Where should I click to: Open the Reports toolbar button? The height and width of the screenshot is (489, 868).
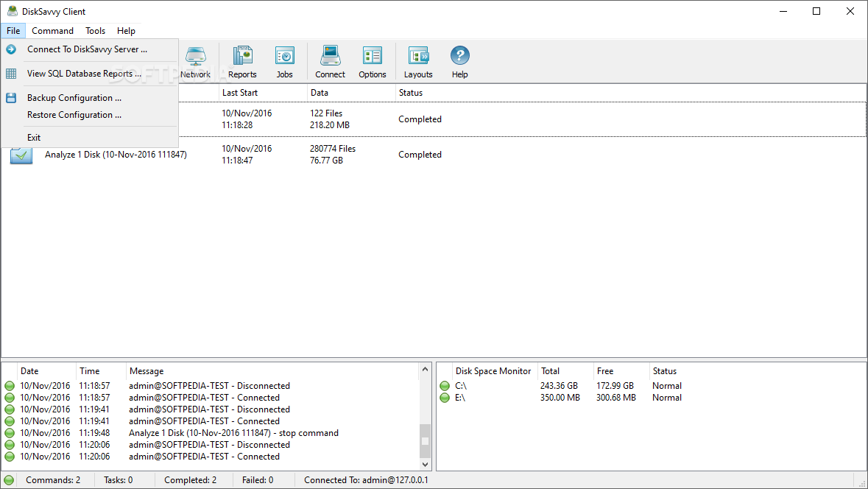point(242,62)
